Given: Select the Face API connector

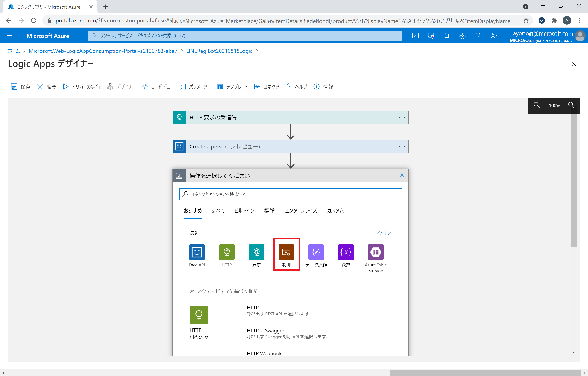Looking at the screenshot, I should [x=197, y=252].
